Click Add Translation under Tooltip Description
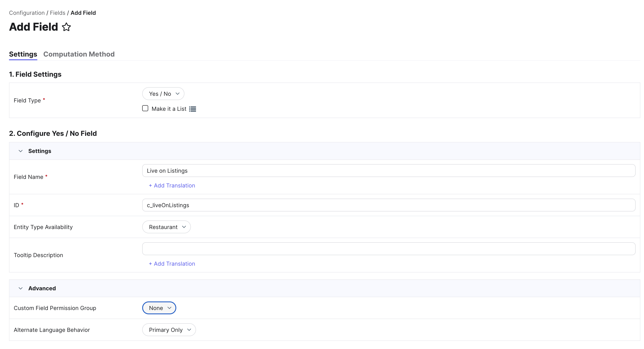The height and width of the screenshot is (349, 644). [172, 264]
